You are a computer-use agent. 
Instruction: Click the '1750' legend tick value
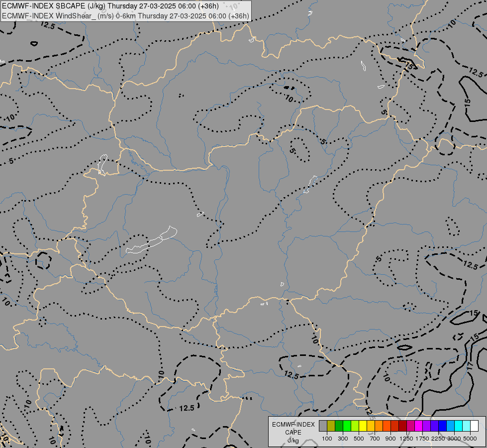click(422, 439)
